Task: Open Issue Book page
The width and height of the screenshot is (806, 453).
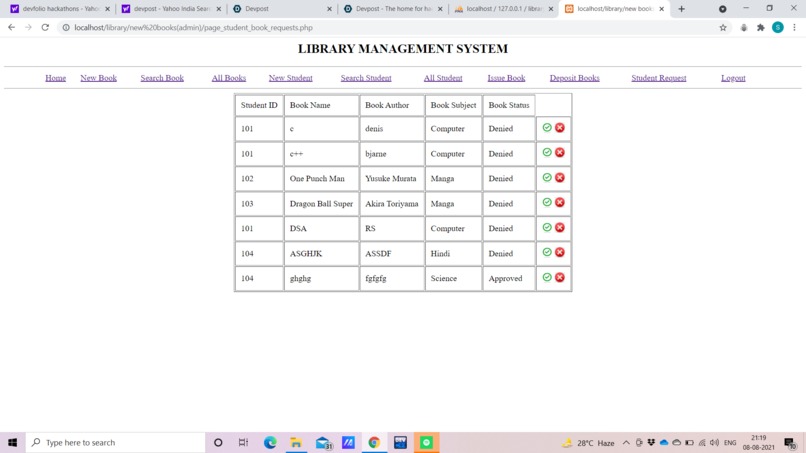Action: pos(506,78)
